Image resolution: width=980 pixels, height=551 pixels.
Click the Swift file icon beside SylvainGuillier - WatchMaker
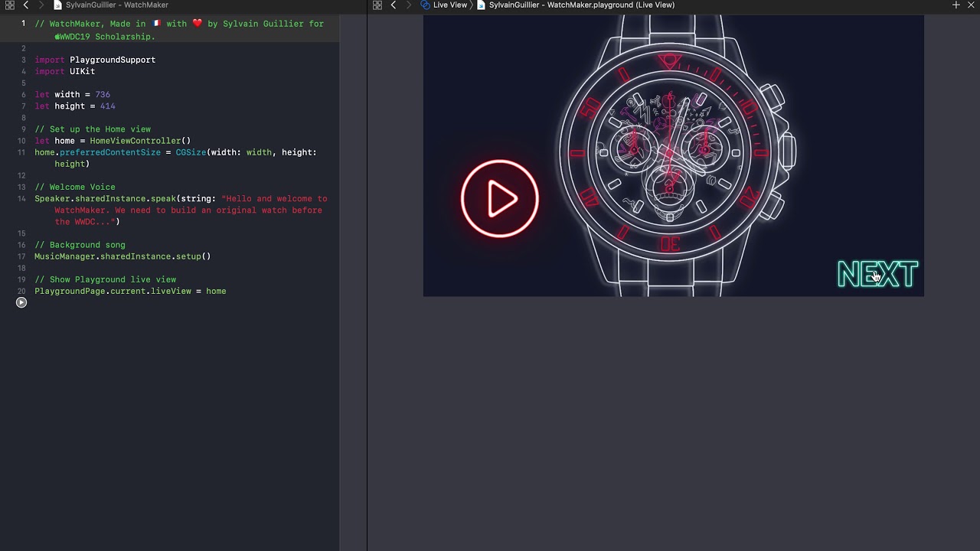(x=57, y=5)
